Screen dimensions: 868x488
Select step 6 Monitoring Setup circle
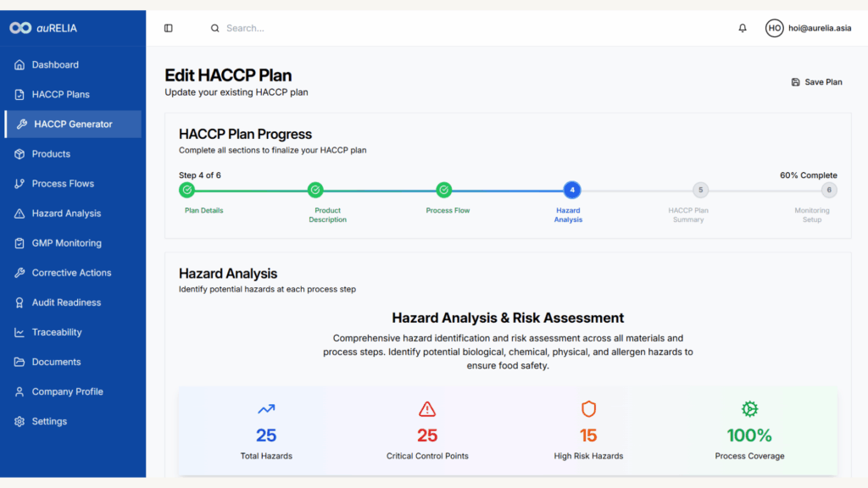pyautogui.click(x=829, y=190)
